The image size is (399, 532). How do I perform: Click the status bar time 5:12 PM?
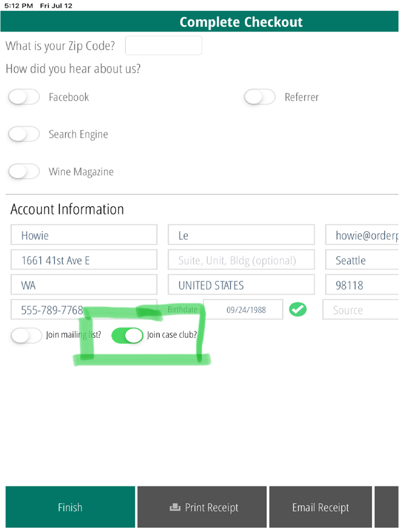[x=18, y=6]
